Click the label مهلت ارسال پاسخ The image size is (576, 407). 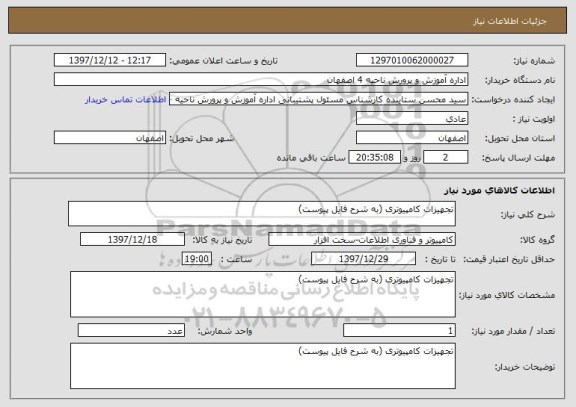click(x=518, y=158)
